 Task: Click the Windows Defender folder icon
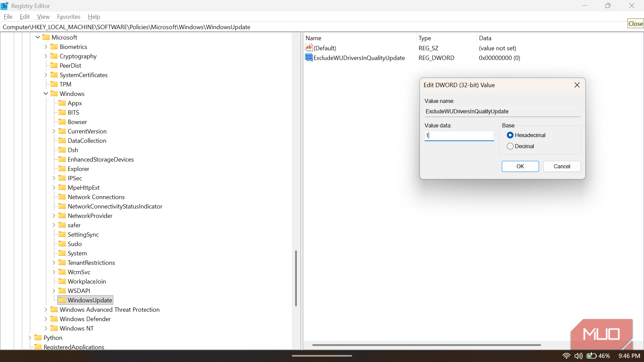tap(54, 319)
